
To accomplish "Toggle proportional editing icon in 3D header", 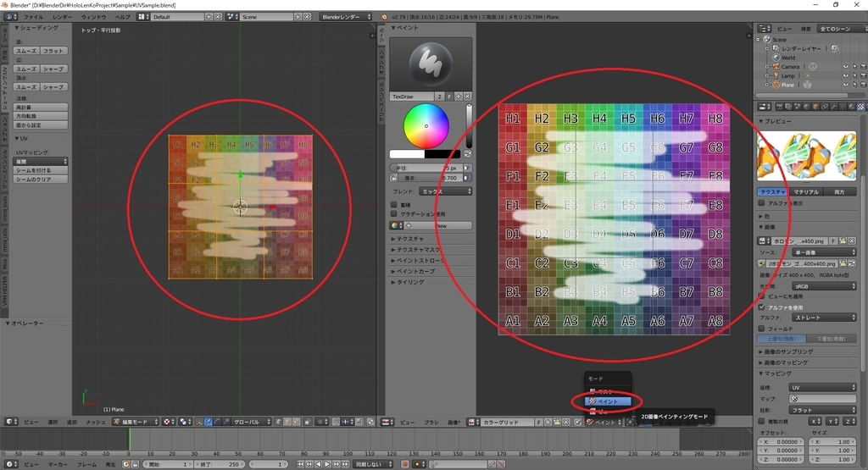I will pos(321,422).
